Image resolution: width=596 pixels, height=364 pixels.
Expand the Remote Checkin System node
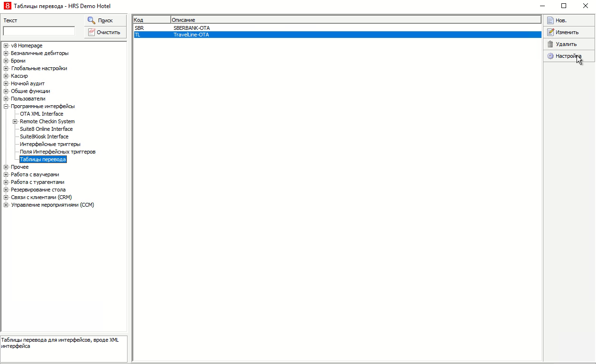tap(15, 121)
